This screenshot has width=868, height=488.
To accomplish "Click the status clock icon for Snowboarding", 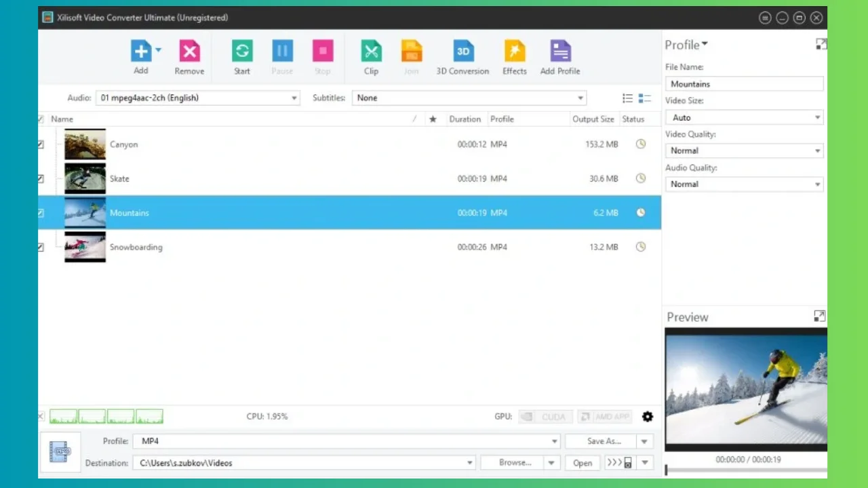I will coord(641,247).
